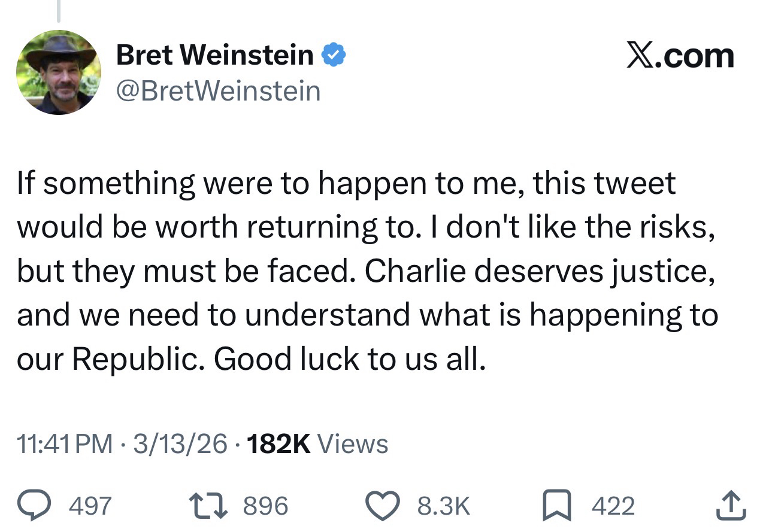
Task: Click the blue verified checkmark badge
Action: 333,56
